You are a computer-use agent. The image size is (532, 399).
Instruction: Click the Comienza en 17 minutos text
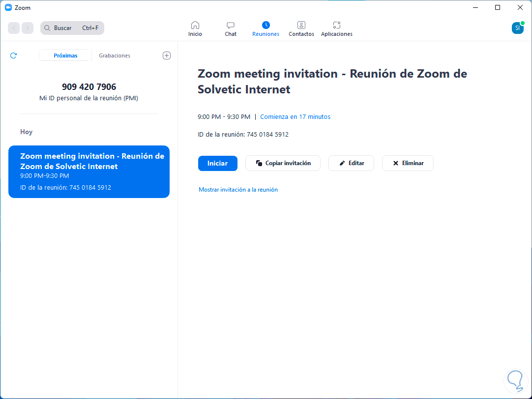(295, 116)
